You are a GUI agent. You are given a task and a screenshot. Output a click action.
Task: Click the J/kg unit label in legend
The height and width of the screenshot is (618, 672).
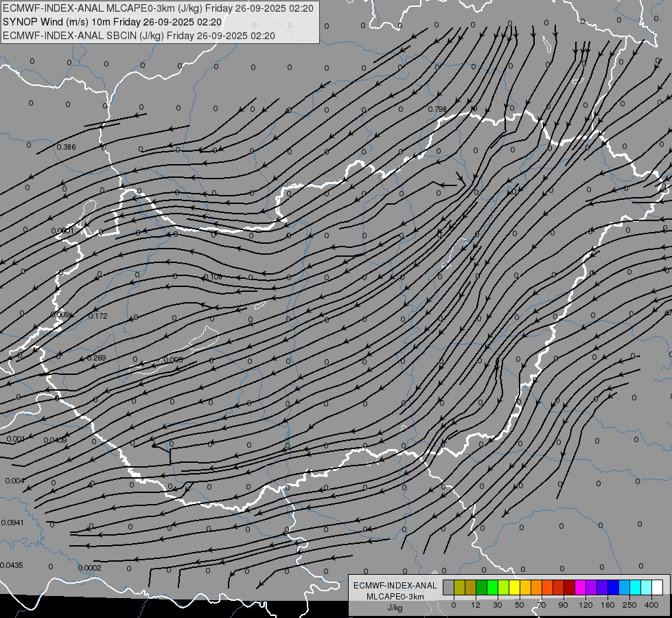tap(395, 608)
